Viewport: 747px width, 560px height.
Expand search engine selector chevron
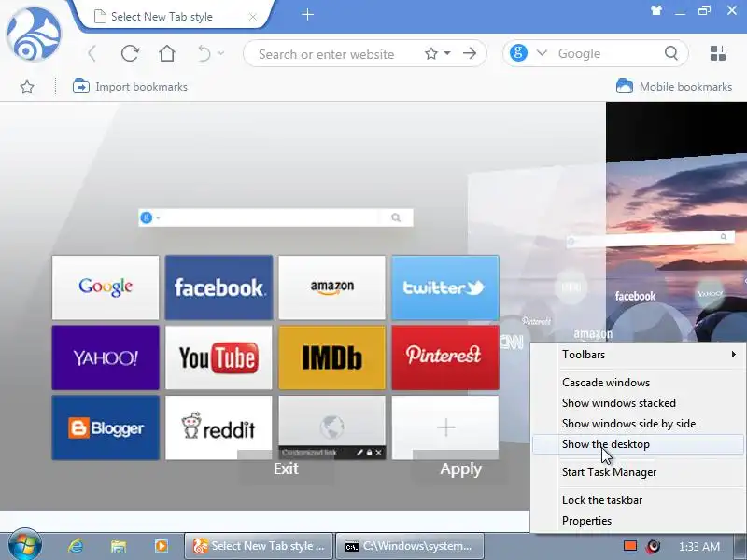(x=542, y=53)
